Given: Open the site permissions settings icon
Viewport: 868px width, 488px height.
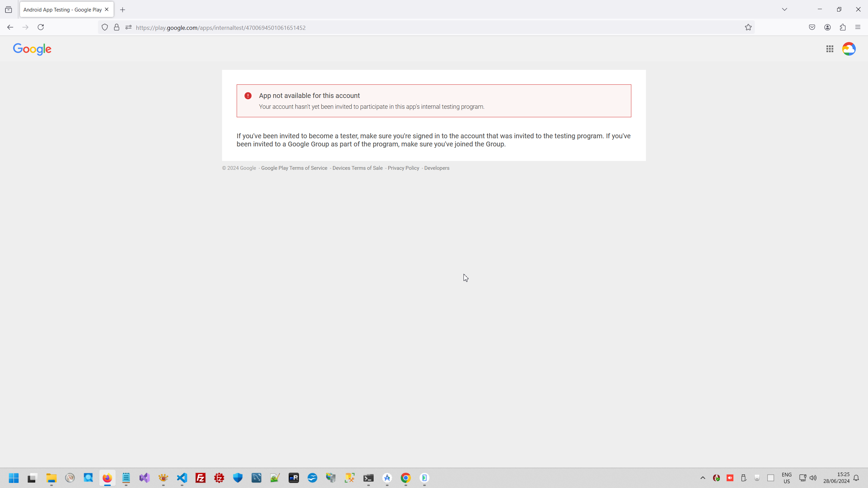Looking at the screenshot, I should [x=128, y=27].
